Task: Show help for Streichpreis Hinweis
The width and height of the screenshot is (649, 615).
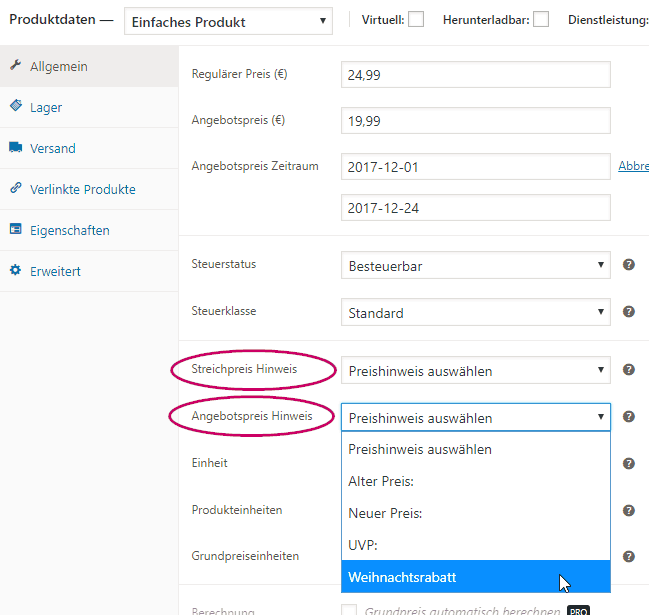Action: tap(629, 370)
